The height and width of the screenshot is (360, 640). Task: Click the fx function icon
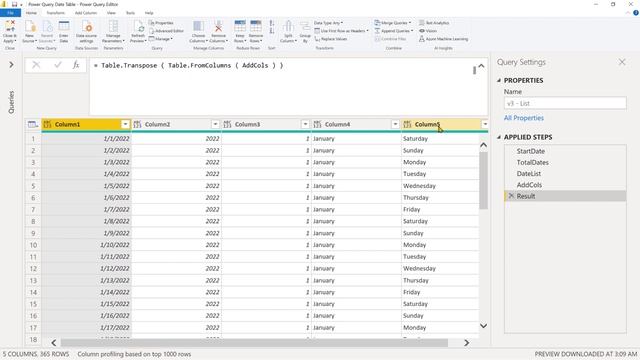[x=76, y=65]
